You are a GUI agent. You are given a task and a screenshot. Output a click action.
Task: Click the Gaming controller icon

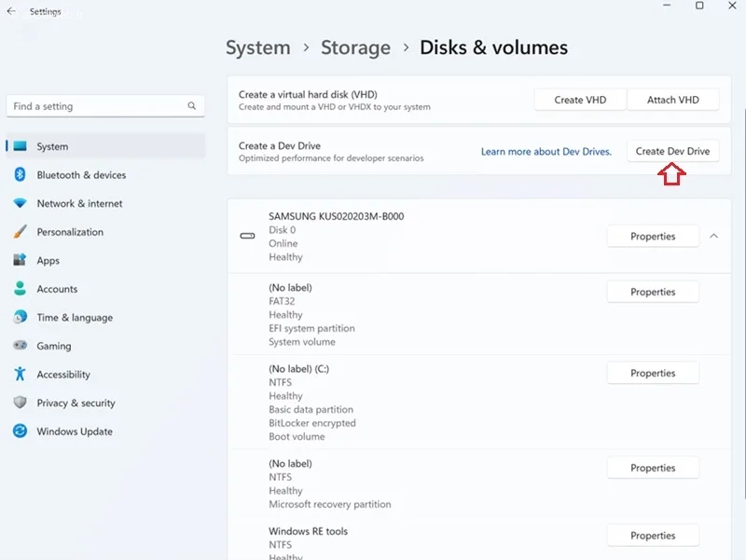point(20,345)
